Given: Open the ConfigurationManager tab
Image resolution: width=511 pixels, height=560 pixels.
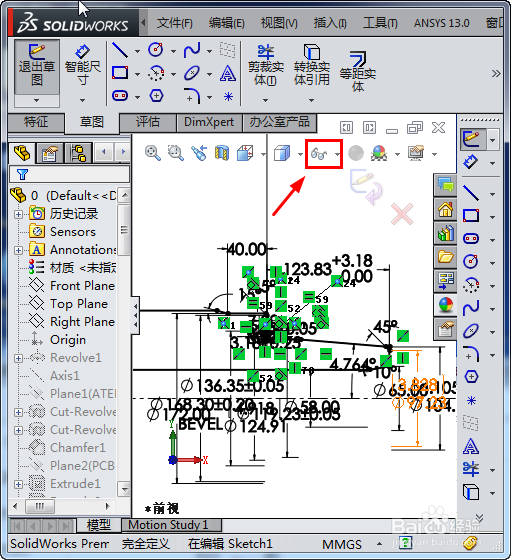Looking at the screenshot, I should (x=78, y=154).
